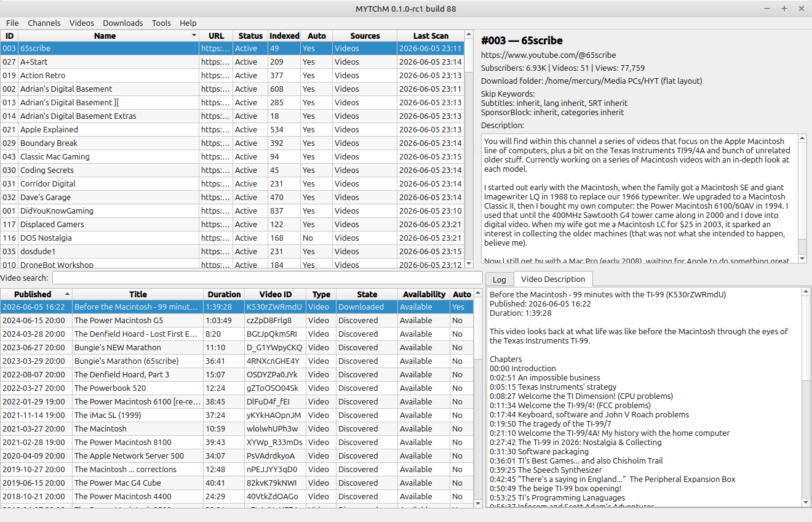812x522 pixels.
Task: Click the URL column header
Action: [216, 36]
